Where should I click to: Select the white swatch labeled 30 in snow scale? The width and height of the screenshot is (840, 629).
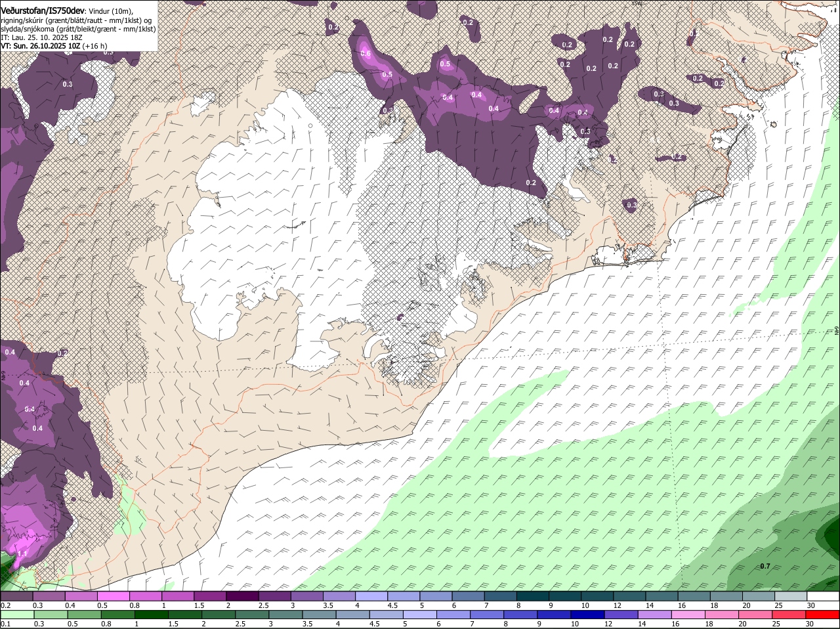(x=823, y=596)
